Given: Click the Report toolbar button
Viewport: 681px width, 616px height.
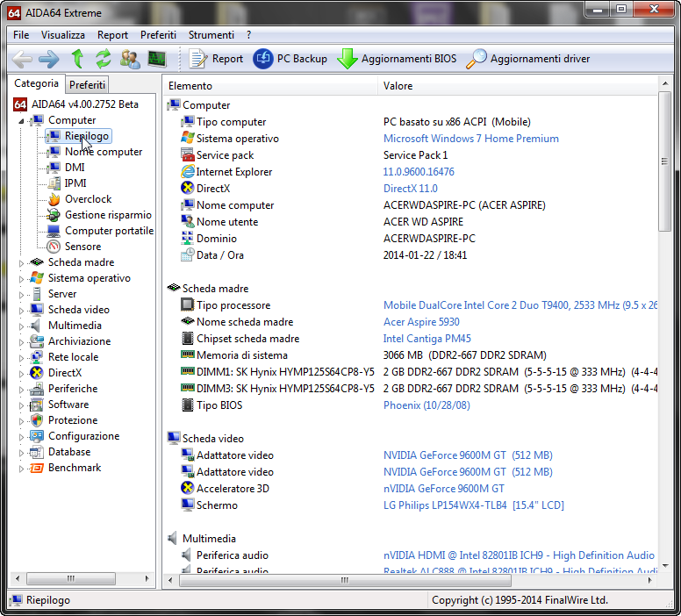Looking at the screenshot, I should point(216,59).
